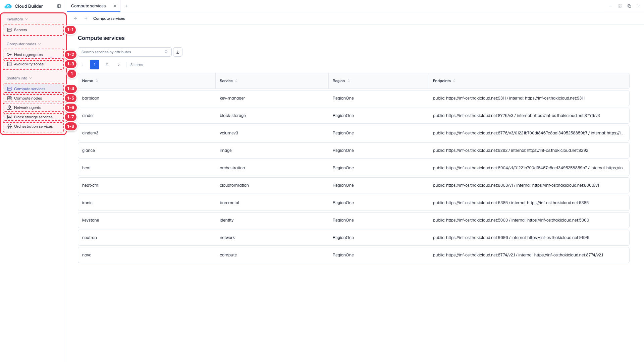Sort by the Name column
This screenshot has width=644, height=362.
[97, 81]
